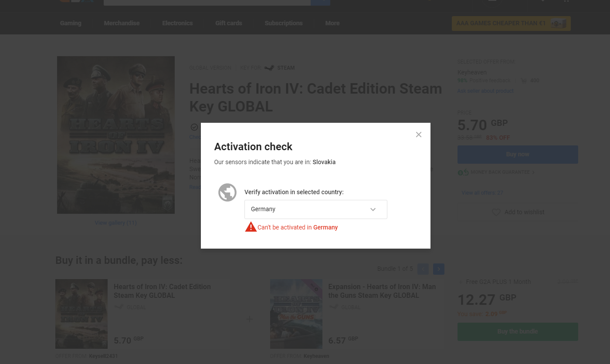Viewport: 610px width, 364px height.
Task: Click AAA Games Cheaper Than €1 banner
Action: pyautogui.click(x=511, y=24)
